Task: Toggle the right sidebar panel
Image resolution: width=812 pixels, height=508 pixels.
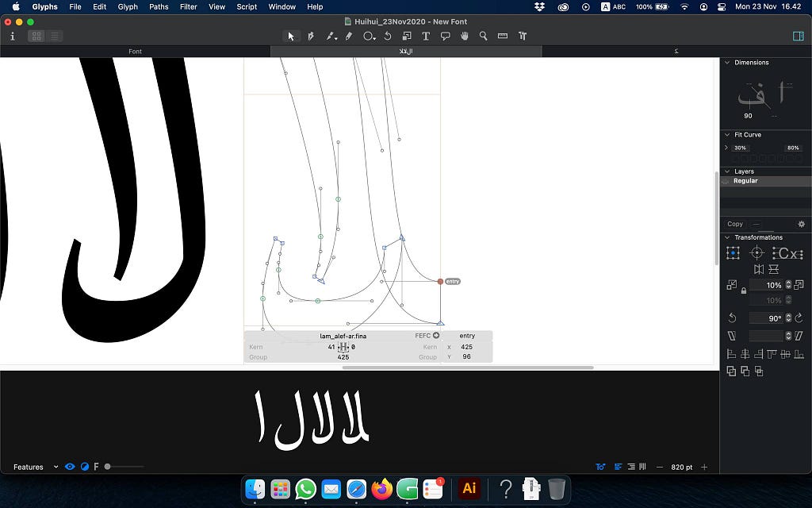Action: pos(798,36)
